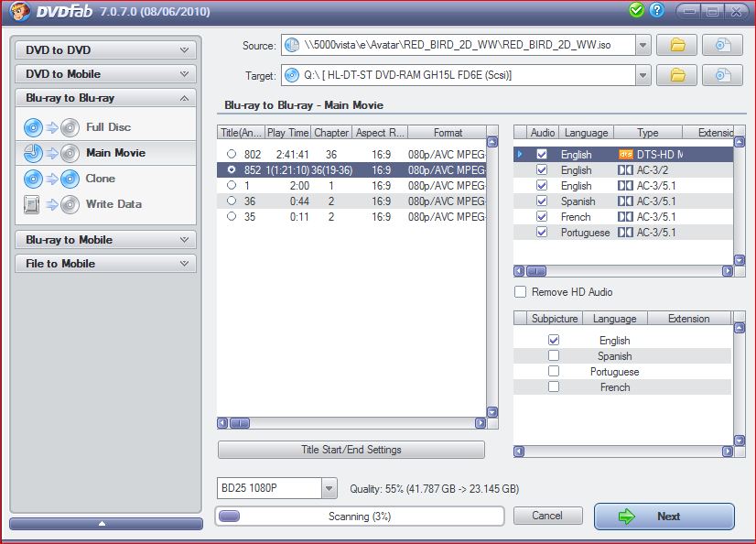Uncheck the Portuguese AC-3/5.1 audio track
Viewport: 756px width, 544px height.
click(543, 233)
